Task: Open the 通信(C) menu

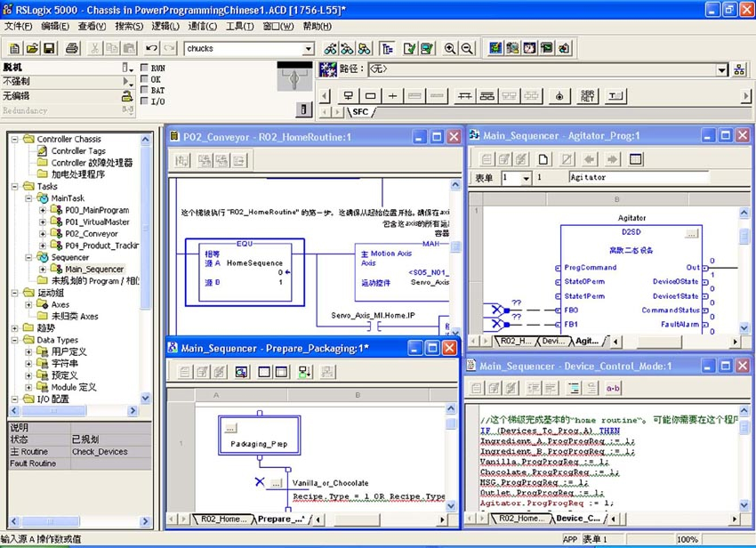Action: click(x=202, y=26)
